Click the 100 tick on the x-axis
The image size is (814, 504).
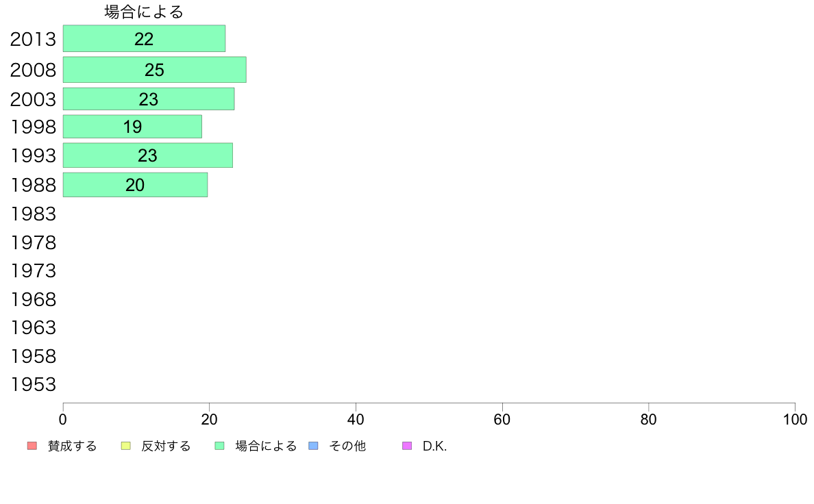coord(795,419)
